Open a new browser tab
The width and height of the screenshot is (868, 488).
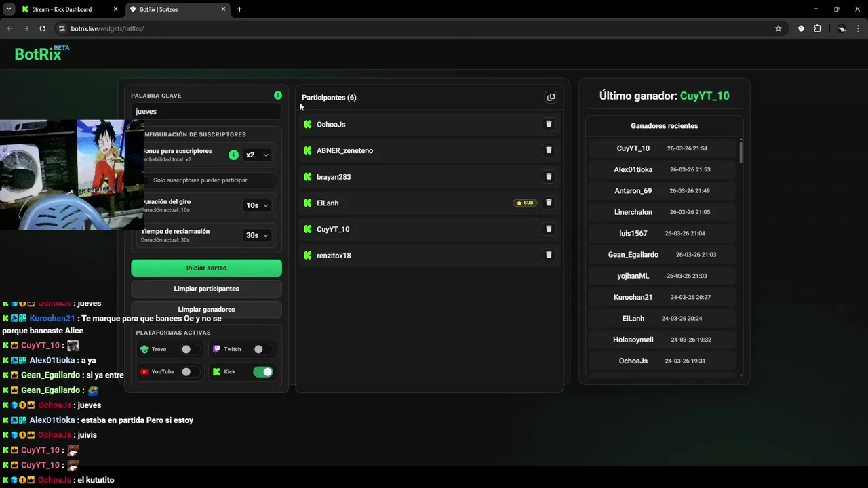239,9
